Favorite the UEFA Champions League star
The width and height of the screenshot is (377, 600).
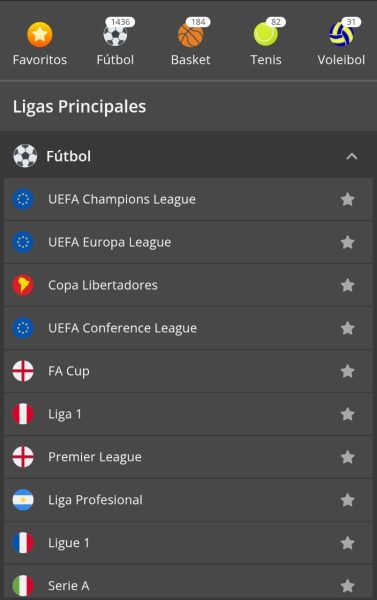coord(348,199)
